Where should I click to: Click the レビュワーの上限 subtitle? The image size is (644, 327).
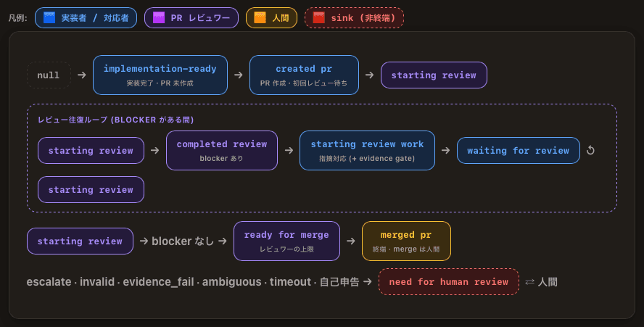tap(286, 249)
